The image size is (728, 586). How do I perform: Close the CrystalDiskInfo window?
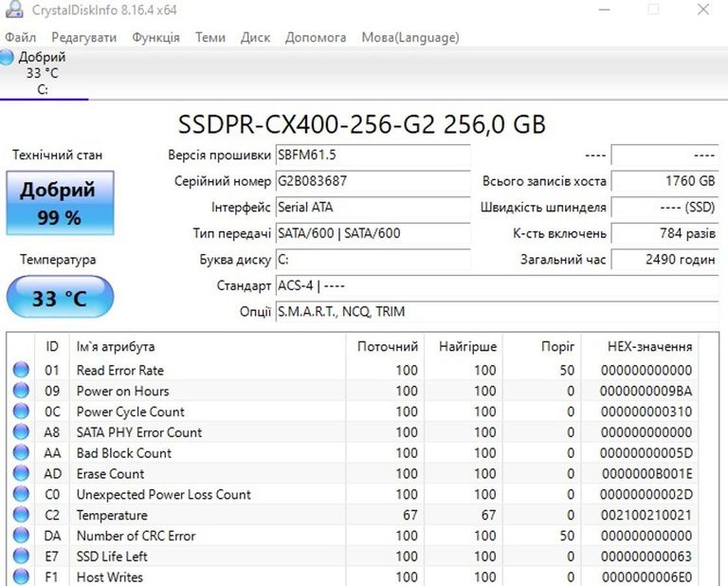pyautogui.click(x=703, y=9)
